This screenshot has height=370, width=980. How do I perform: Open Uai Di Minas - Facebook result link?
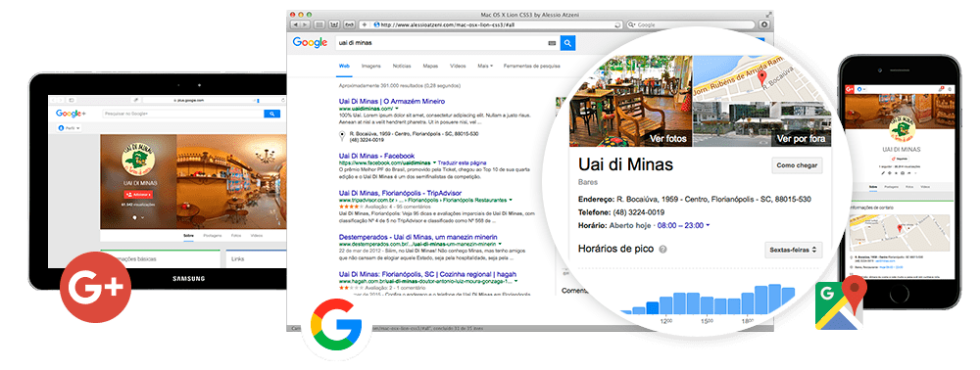point(376,156)
